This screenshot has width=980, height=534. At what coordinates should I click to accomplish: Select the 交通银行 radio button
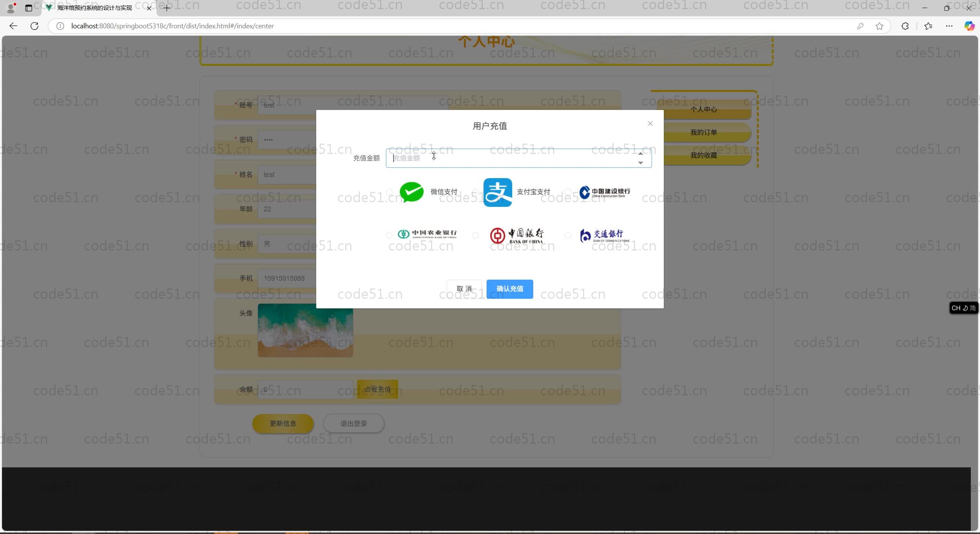568,235
